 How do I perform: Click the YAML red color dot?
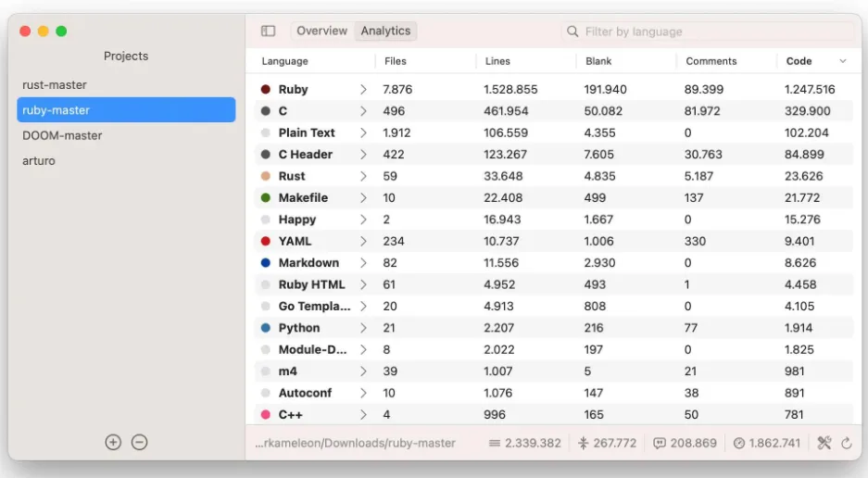(266, 241)
